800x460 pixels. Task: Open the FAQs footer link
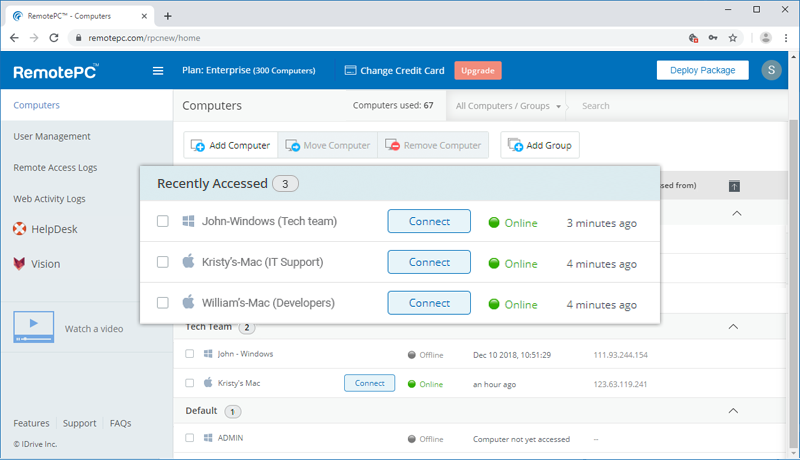tap(120, 423)
